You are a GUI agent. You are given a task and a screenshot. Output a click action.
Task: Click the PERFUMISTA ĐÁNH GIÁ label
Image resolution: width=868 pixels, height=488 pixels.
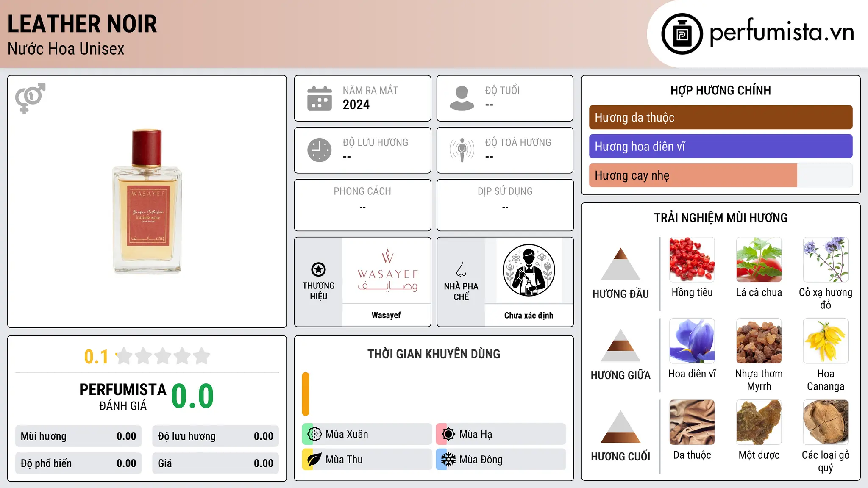click(123, 396)
